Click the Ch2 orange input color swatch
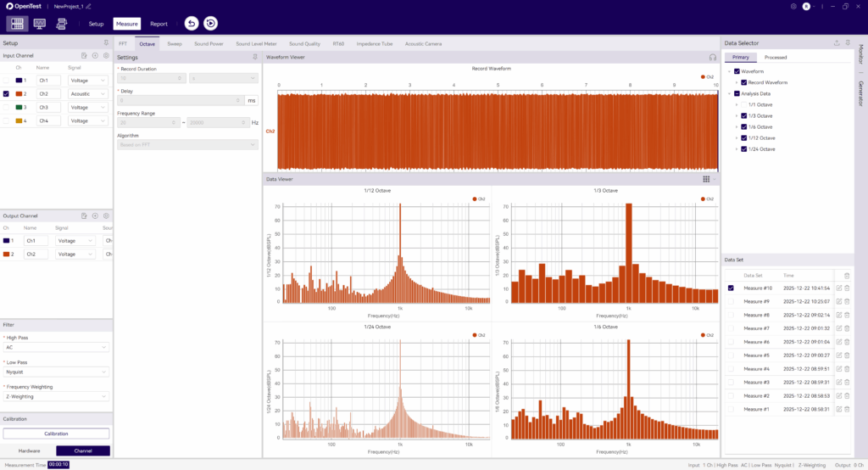Viewport: 868px width, 470px height. pyautogui.click(x=19, y=94)
